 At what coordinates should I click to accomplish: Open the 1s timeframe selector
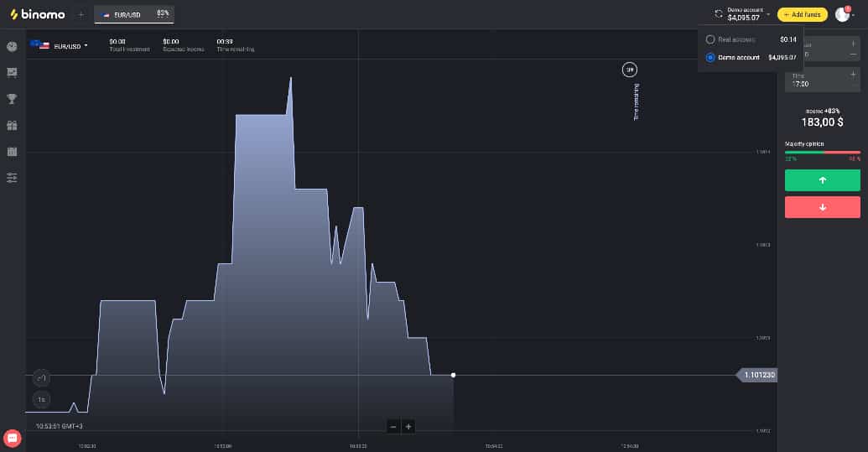tap(42, 399)
